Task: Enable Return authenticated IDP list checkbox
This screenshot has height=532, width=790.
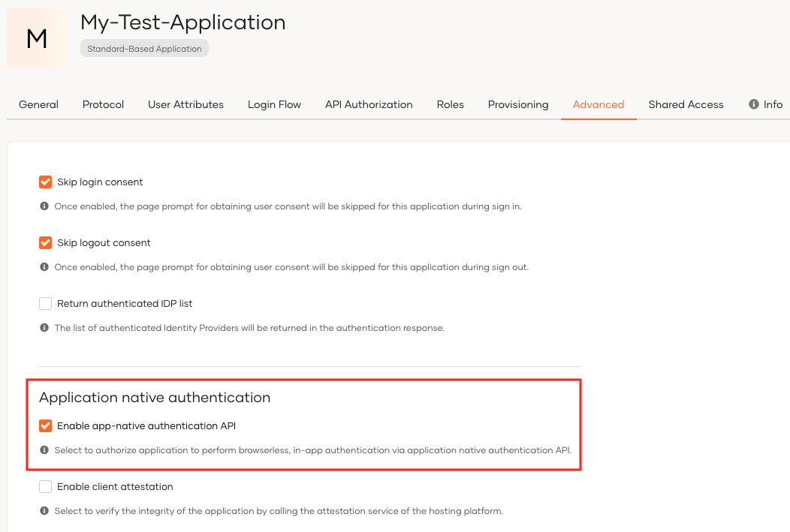Action: tap(45, 303)
